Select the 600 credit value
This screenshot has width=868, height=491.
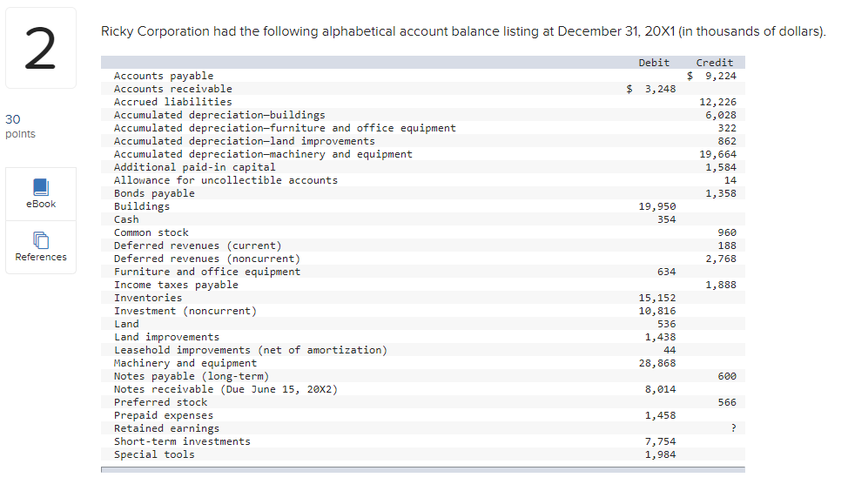[727, 376]
